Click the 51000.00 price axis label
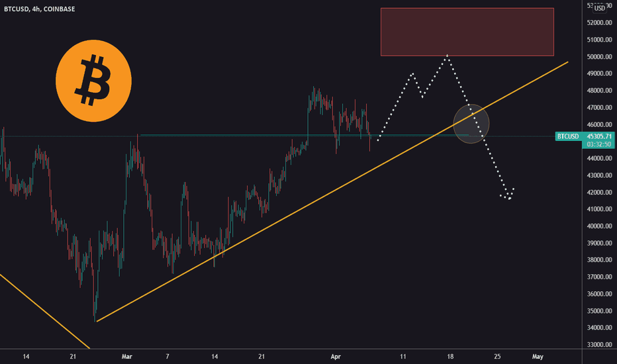Image resolution: width=617 pixels, height=364 pixels. tap(599, 40)
